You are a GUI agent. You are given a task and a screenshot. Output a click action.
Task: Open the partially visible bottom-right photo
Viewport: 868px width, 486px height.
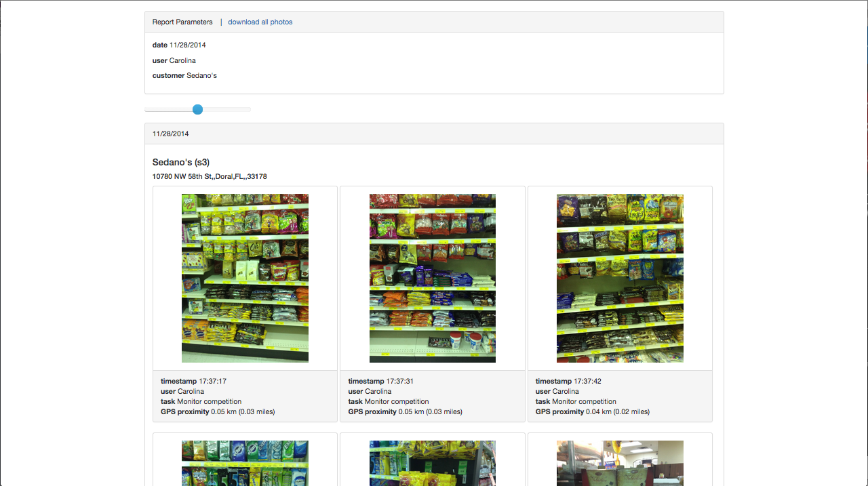620,463
